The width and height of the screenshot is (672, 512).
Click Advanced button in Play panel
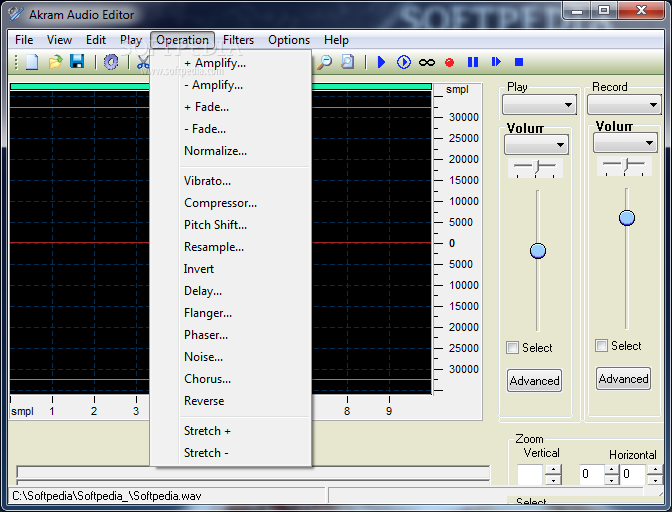(534, 380)
